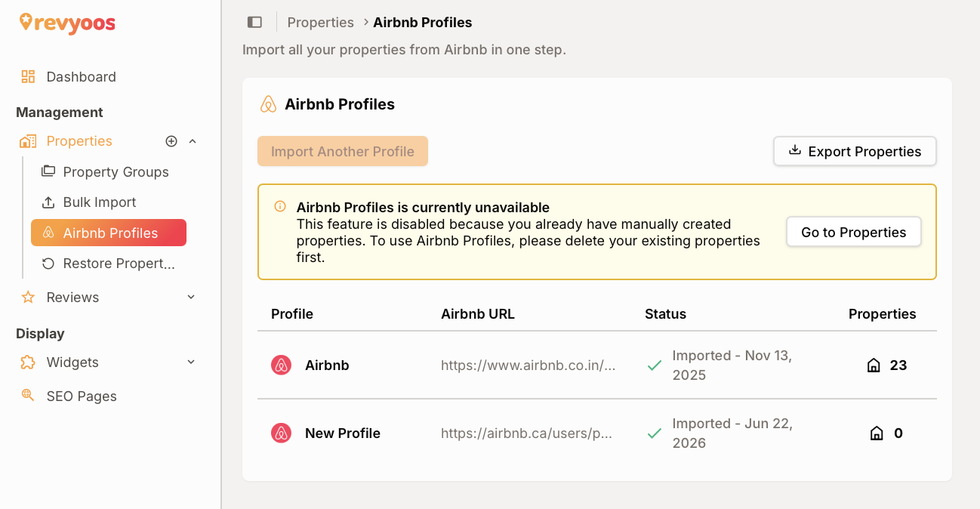Viewport: 980px width, 509px height.
Task: Click Export Properties button
Action: tap(855, 151)
